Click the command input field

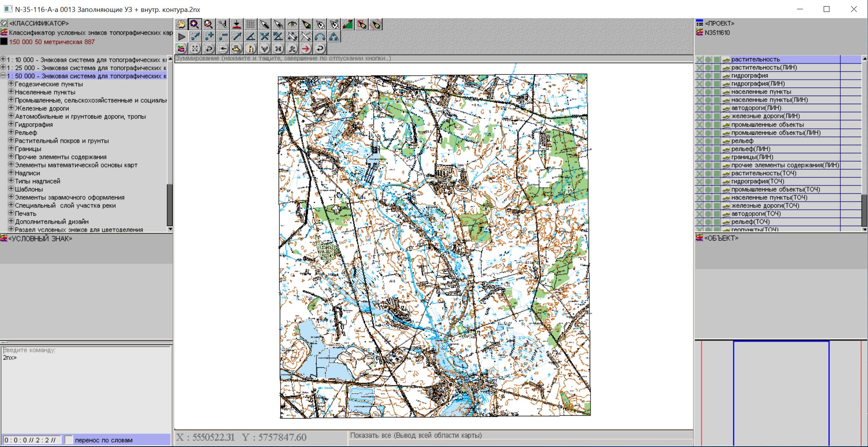86,389
